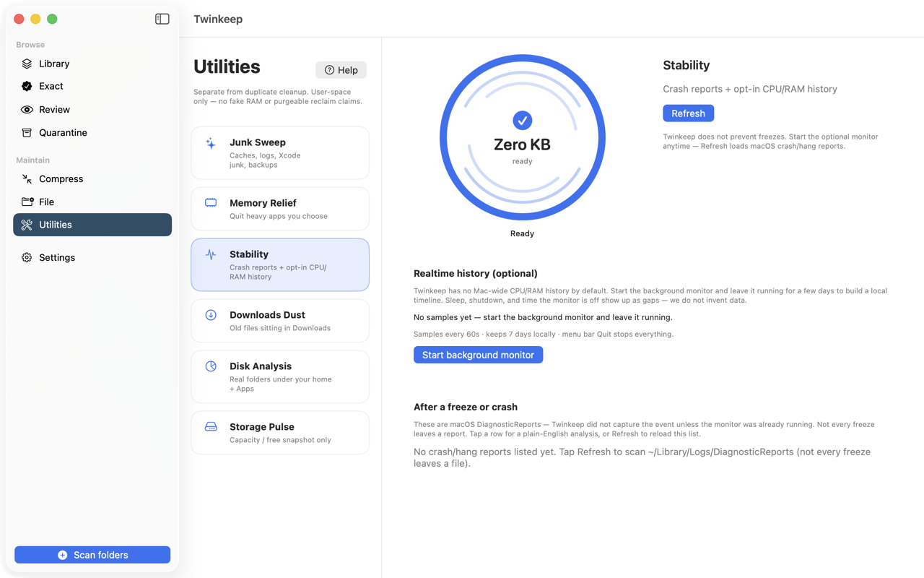This screenshot has width=924, height=578.
Task: Click the plus icon in Scan folders
Action: 63,555
